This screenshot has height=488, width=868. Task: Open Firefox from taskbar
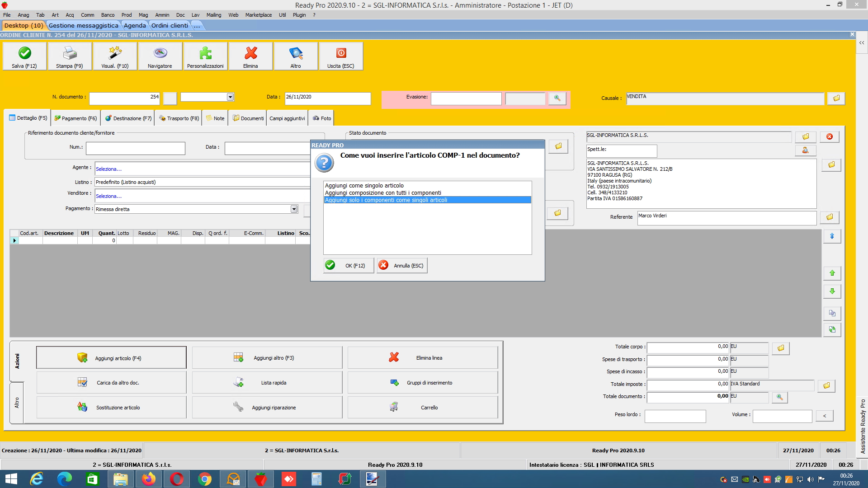(x=148, y=479)
